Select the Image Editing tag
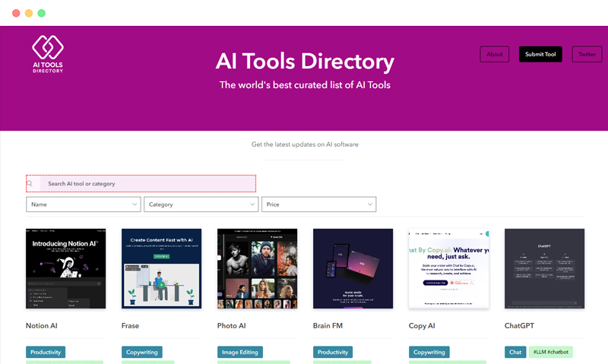This screenshot has width=608, height=364. [x=240, y=352]
